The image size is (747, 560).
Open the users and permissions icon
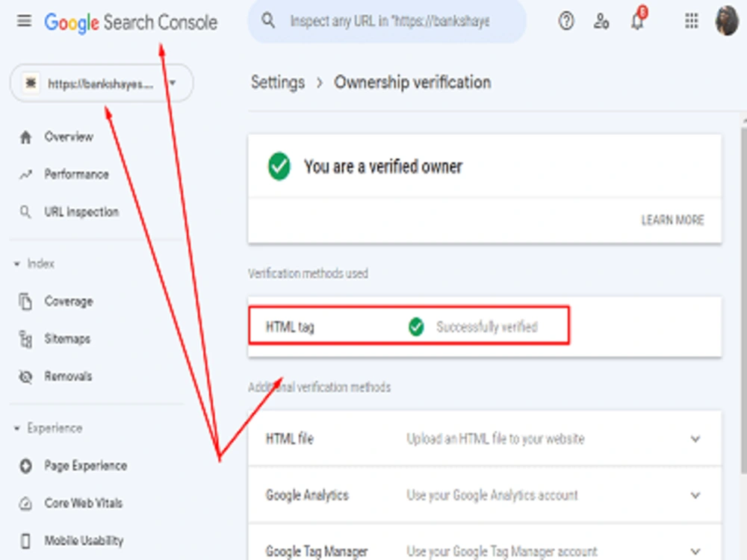(x=601, y=22)
